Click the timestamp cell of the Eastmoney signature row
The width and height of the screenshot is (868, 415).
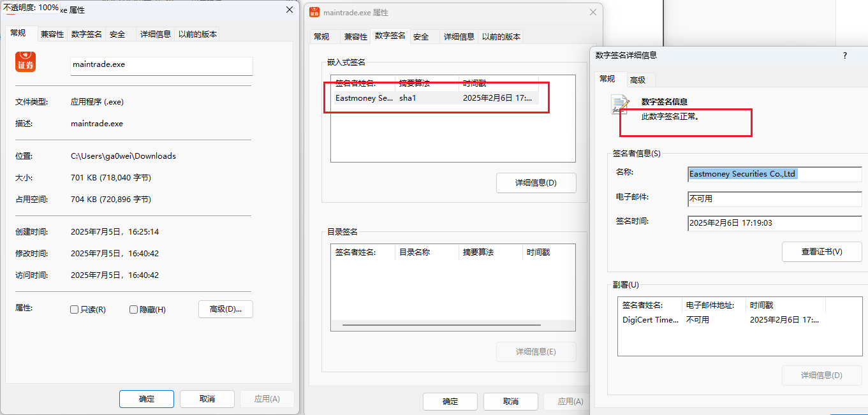[497, 98]
